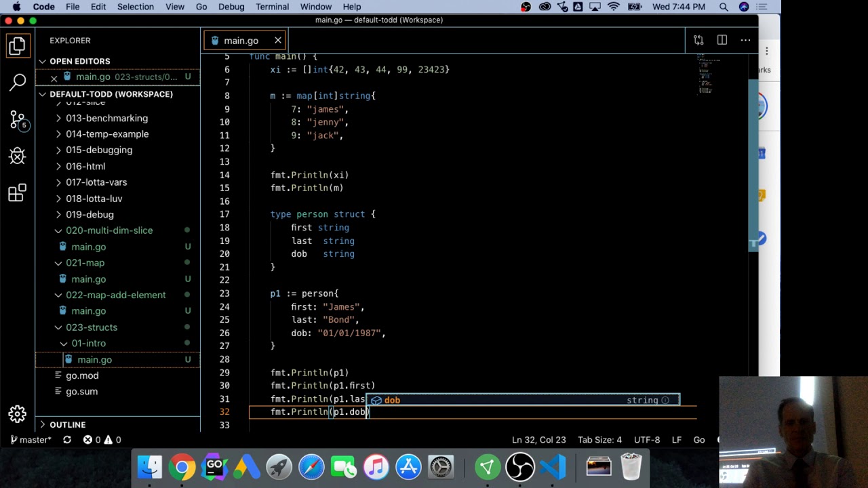Select dob suggestion in autocomplete popup
Viewport: 868px width, 488px height.
522,400
